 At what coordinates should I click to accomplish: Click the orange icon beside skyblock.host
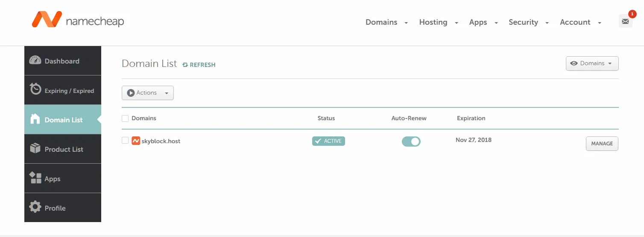[x=136, y=141]
